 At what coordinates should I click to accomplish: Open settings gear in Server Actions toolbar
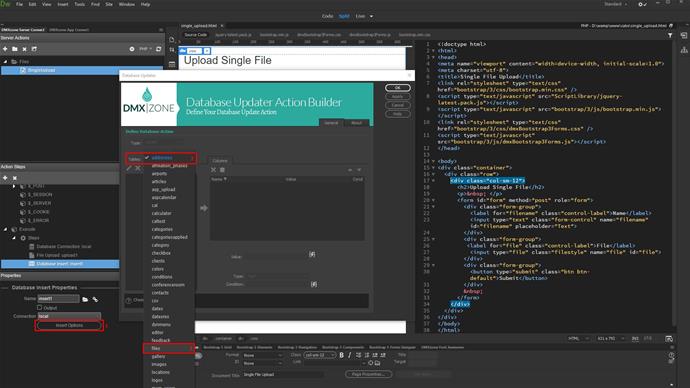(x=132, y=49)
